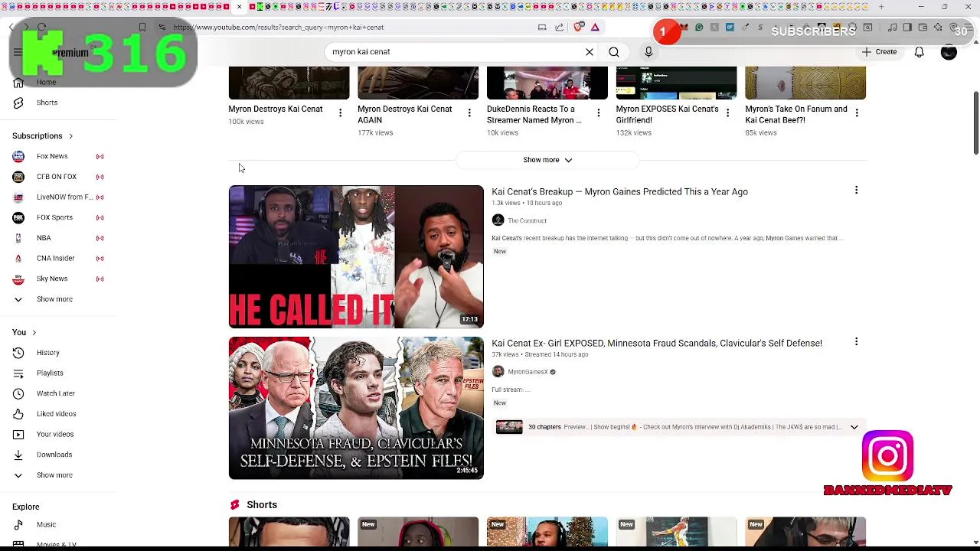Image resolution: width=980 pixels, height=551 pixels.
Task: Open options for Myron's Take On Fanum short
Action: 857,113
